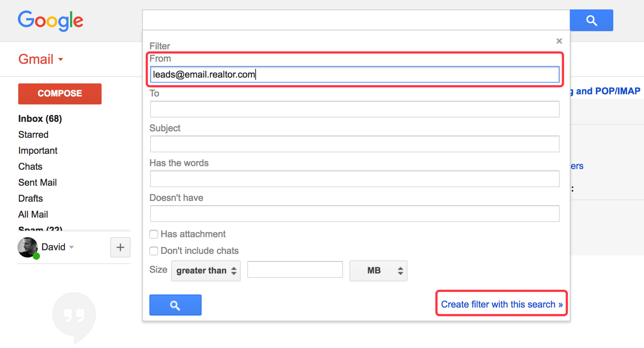Open the MB units dropdown
This screenshot has height=348, width=644.
click(x=378, y=271)
